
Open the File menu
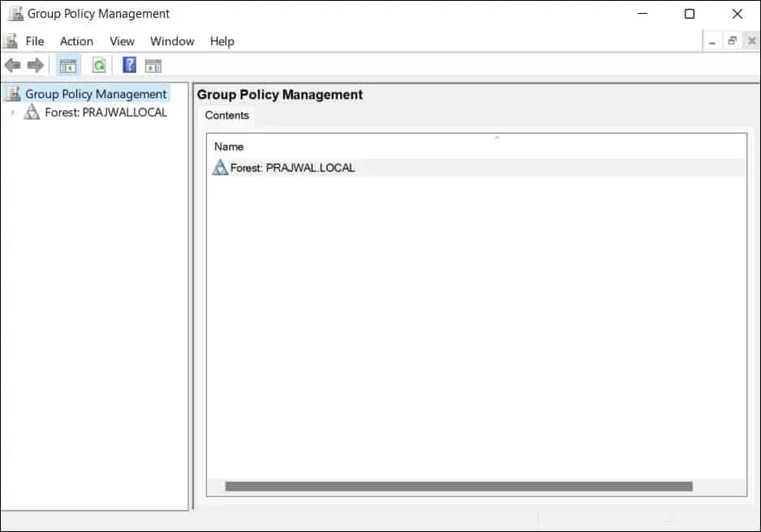35,41
